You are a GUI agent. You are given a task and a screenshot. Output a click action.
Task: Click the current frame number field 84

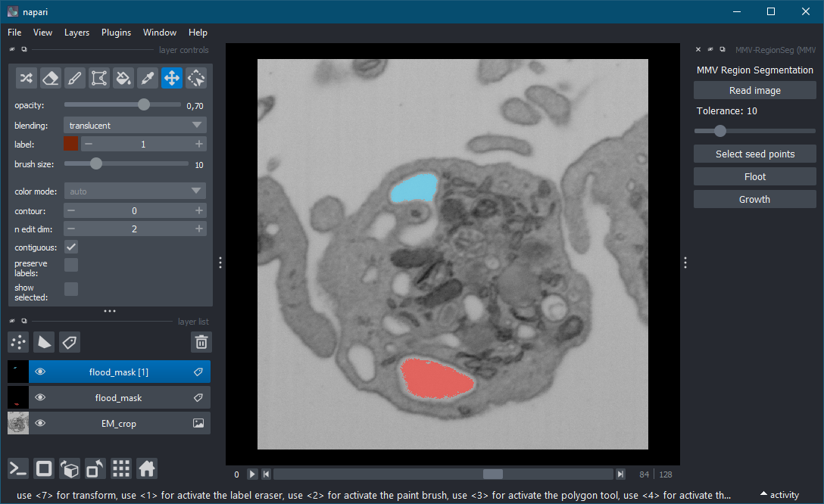644,474
